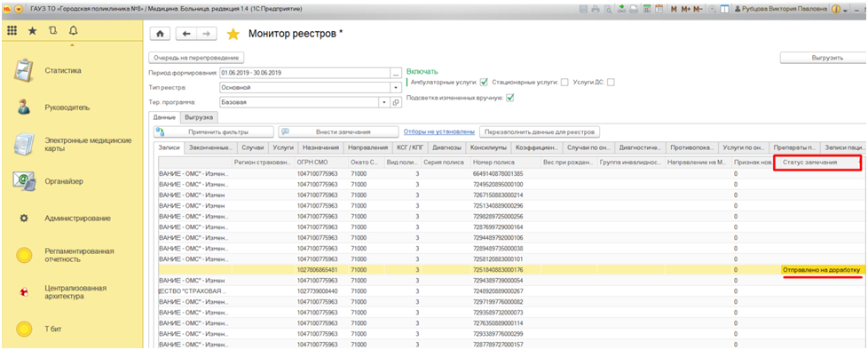Toggle Стационарные услуги checkbox
This screenshot has width=868, height=350.
564,83
